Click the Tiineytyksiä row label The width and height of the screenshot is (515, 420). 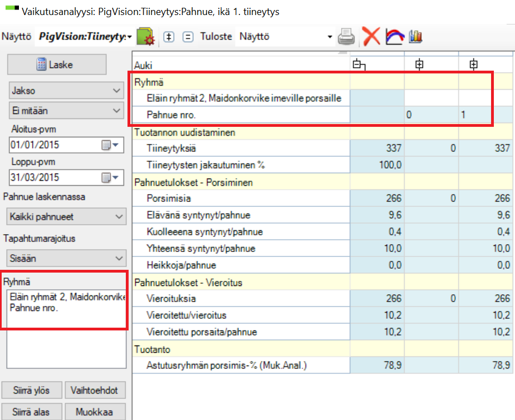pyautogui.click(x=171, y=149)
